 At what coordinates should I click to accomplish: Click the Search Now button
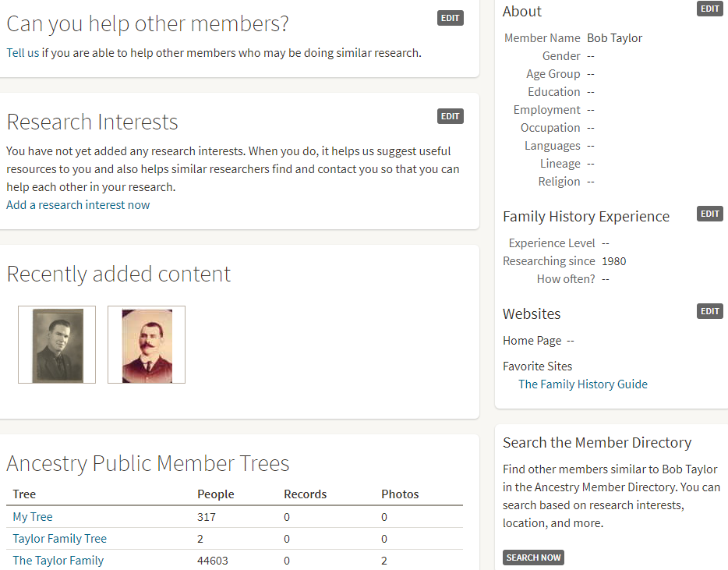pos(533,558)
